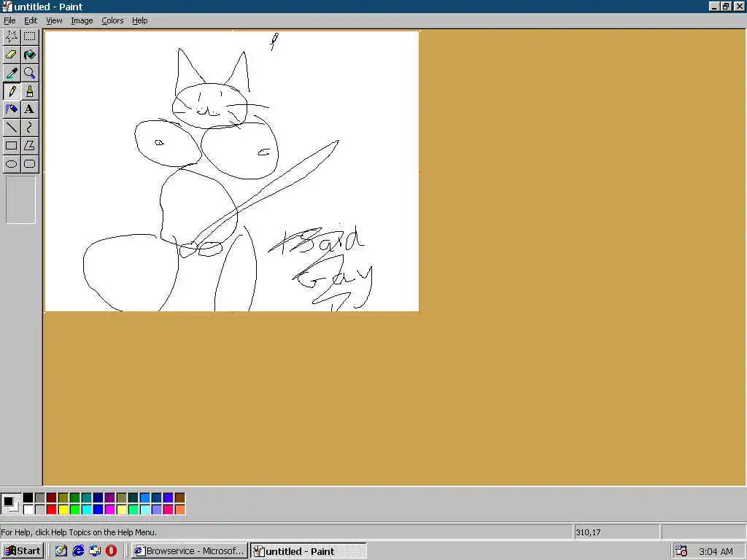Select the orange palette swatch
The height and width of the screenshot is (560, 747).
[179, 510]
